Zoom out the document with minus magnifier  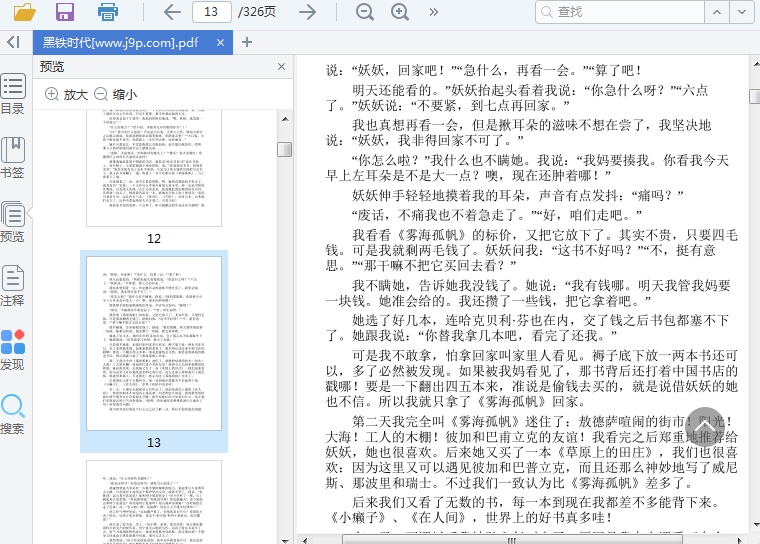pyautogui.click(x=364, y=12)
